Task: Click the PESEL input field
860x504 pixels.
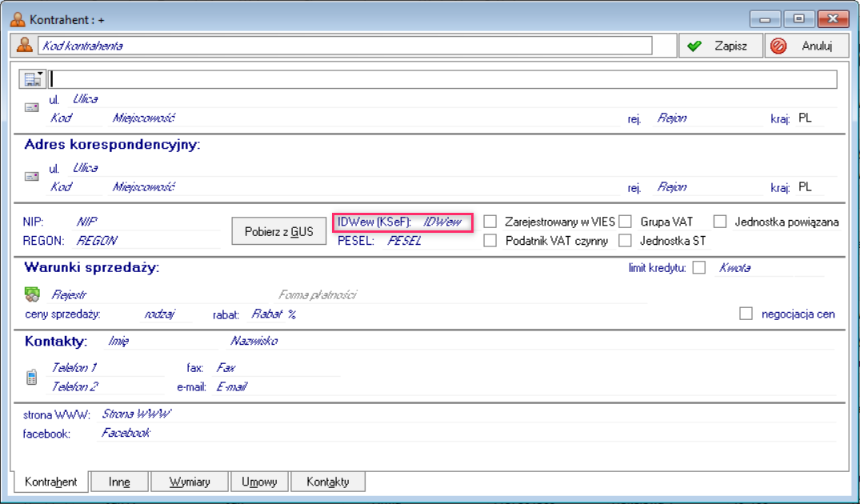Action: [x=431, y=240]
